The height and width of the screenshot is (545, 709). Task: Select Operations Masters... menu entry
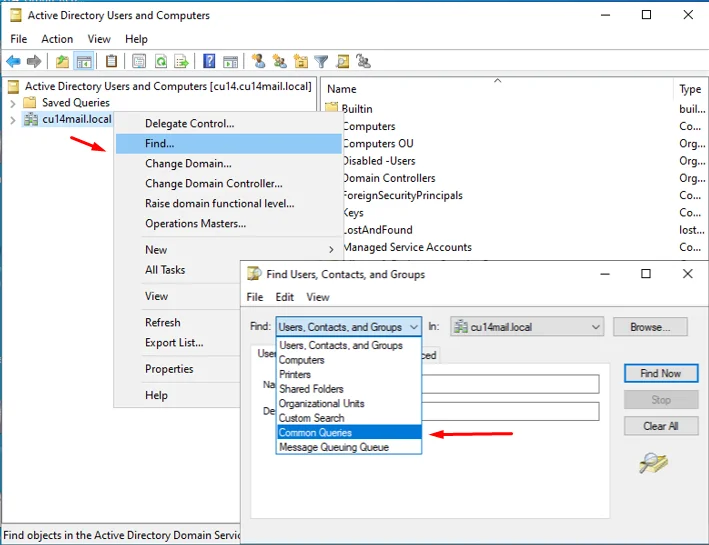coord(228,223)
